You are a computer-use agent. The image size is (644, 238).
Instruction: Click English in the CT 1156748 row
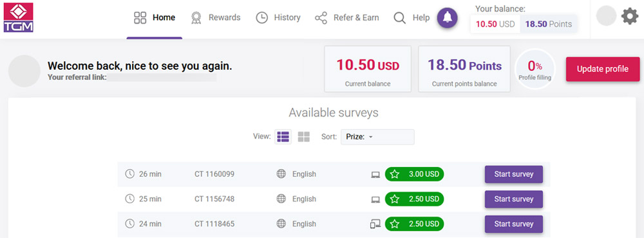pyautogui.click(x=304, y=199)
